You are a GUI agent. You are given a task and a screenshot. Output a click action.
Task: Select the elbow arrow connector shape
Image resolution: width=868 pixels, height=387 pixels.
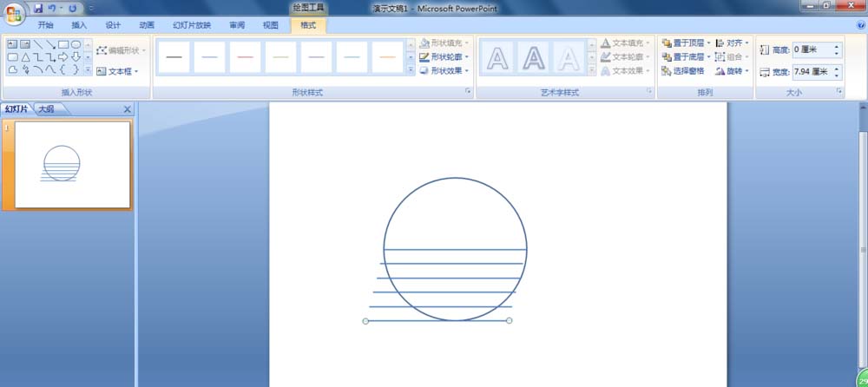50,57
